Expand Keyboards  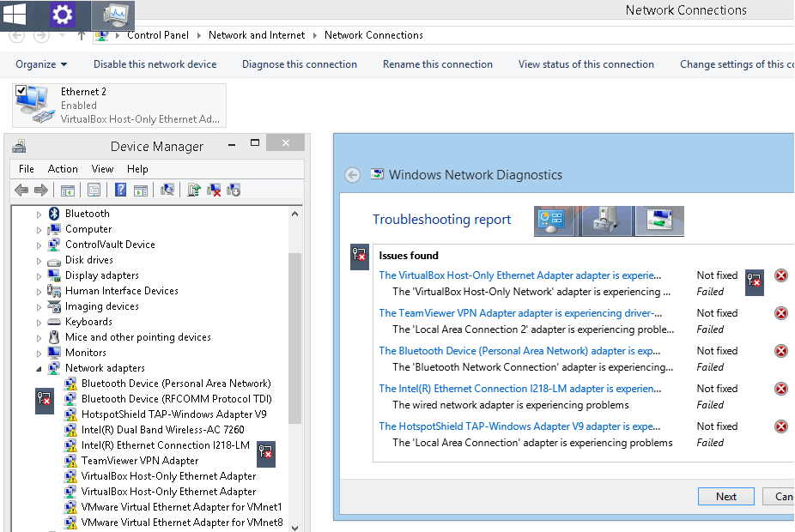pos(39,323)
